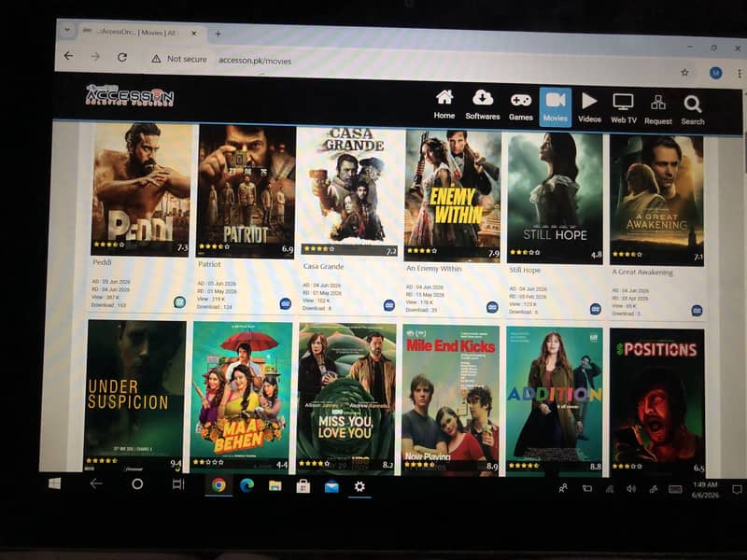Bookmark this page with the star

pyautogui.click(x=684, y=73)
